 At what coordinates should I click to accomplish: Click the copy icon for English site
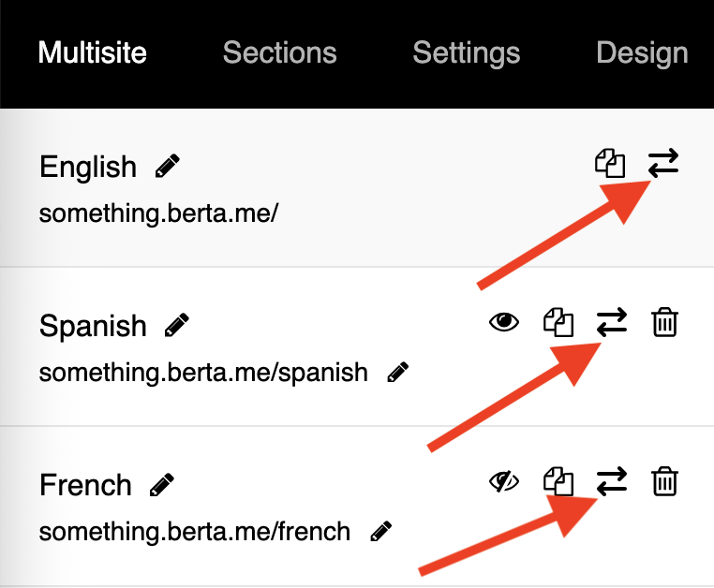point(610,164)
